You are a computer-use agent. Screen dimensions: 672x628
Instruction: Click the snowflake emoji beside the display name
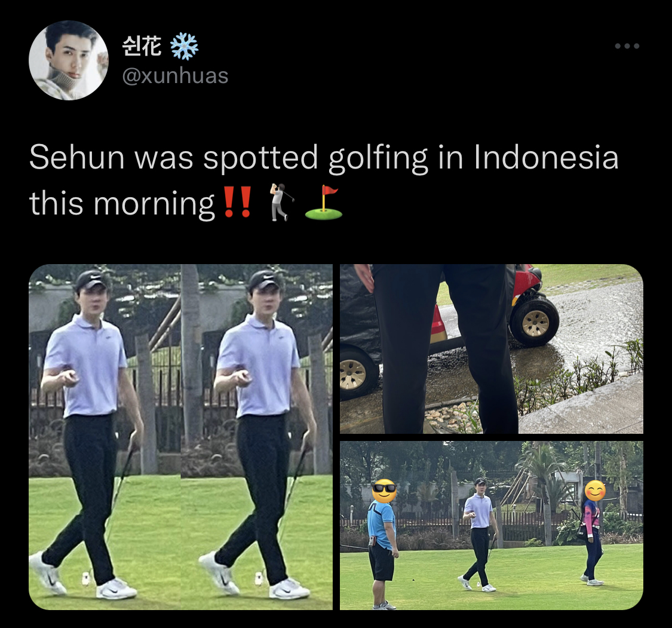[185, 46]
